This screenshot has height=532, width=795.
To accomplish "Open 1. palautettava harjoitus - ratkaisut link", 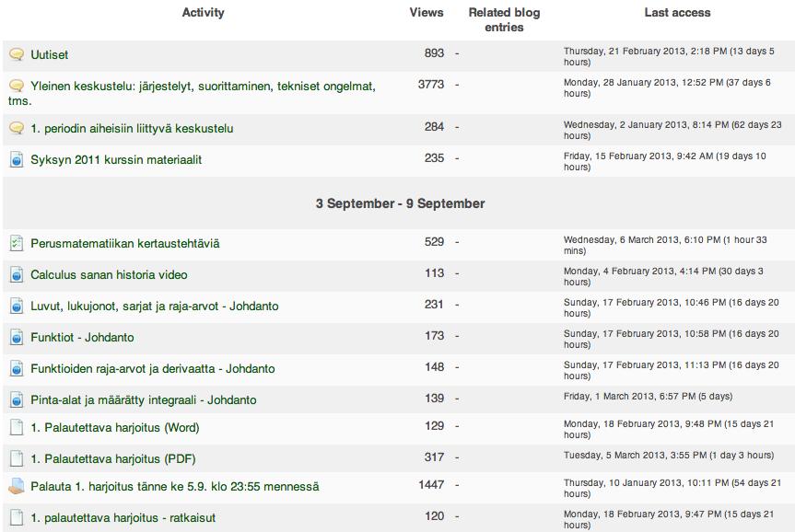I will (x=123, y=518).
